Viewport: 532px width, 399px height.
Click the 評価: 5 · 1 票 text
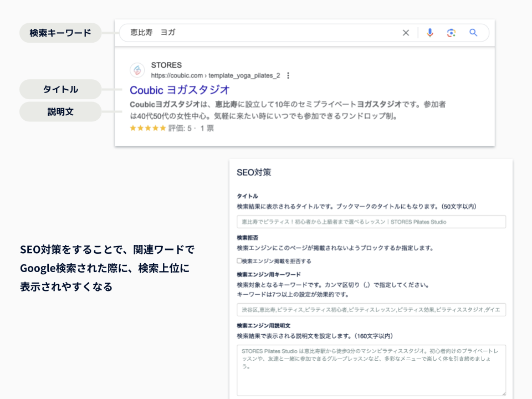pos(191,128)
